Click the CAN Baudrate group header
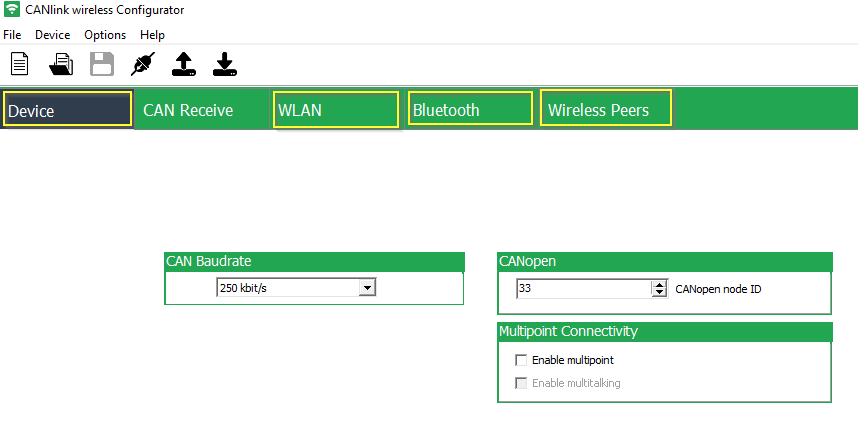This screenshot has width=858, height=424. pos(314,262)
